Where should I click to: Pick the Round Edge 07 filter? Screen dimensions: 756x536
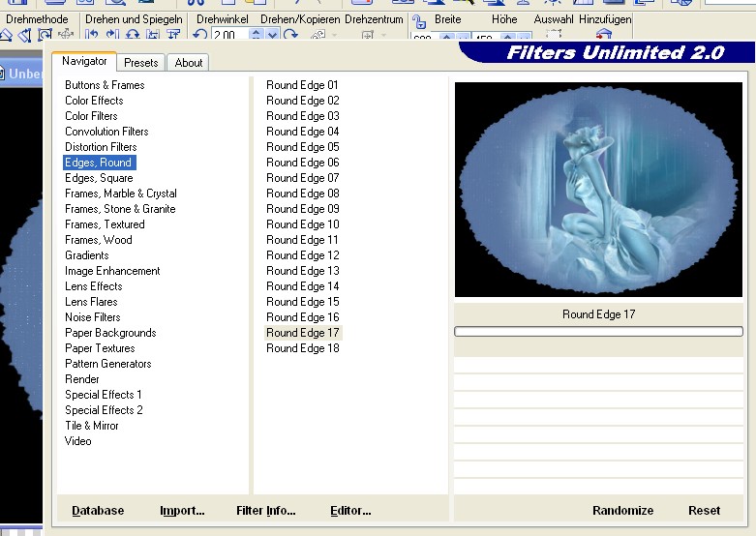tap(302, 178)
